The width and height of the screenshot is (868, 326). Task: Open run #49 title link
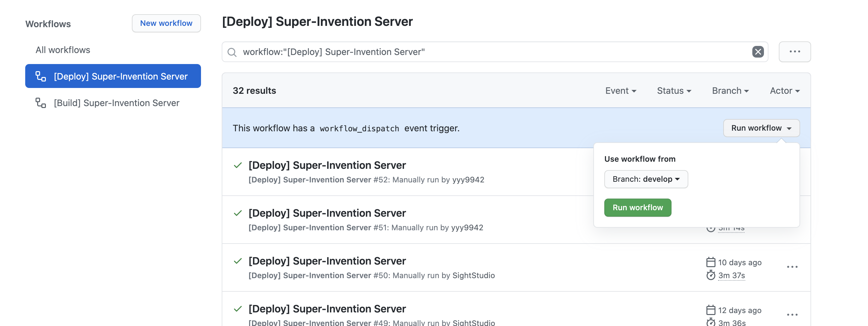[x=327, y=309]
